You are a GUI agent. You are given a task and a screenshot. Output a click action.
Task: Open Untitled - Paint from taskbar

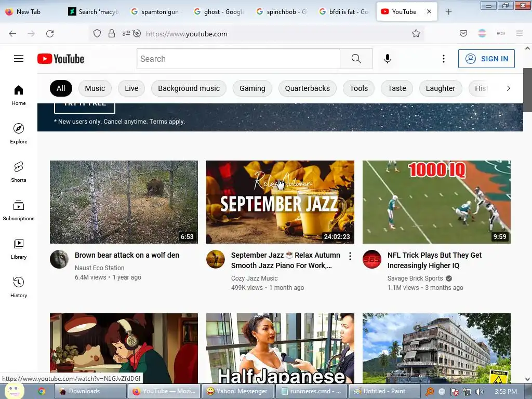click(x=384, y=391)
